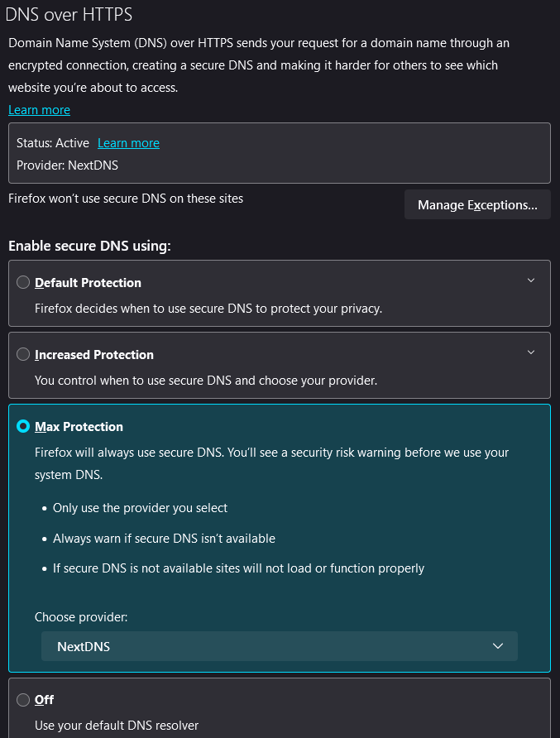Expand the Increased Protection section chevron

[x=531, y=352]
